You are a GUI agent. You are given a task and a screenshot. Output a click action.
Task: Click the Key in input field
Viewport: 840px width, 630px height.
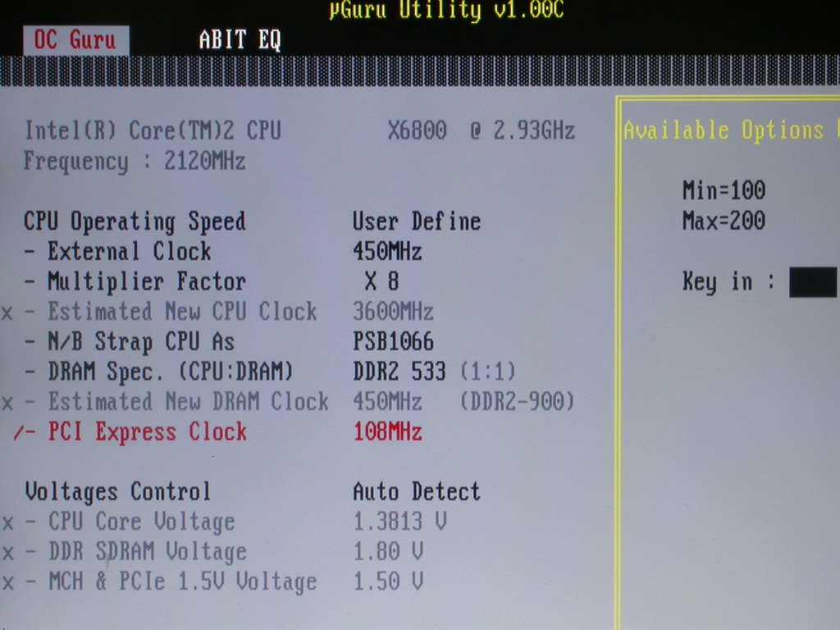coord(813,282)
